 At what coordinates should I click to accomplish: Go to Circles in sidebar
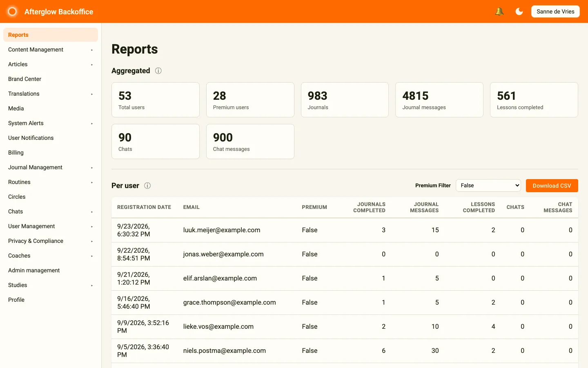click(x=51, y=197)
